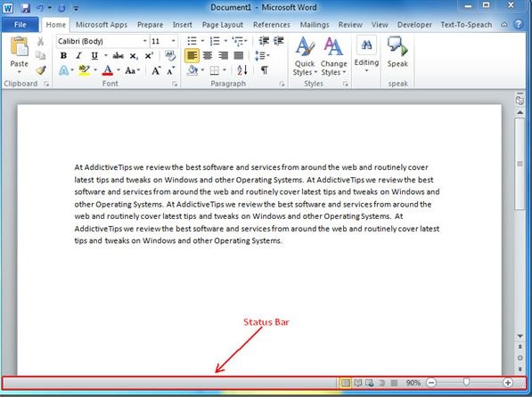Click the Zoom Out minus button

[431, 383]
